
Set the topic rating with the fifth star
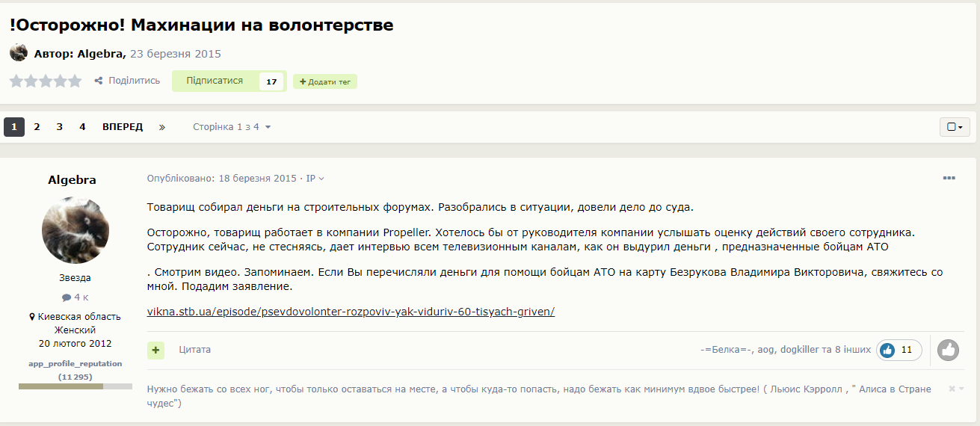coord(75,81)
